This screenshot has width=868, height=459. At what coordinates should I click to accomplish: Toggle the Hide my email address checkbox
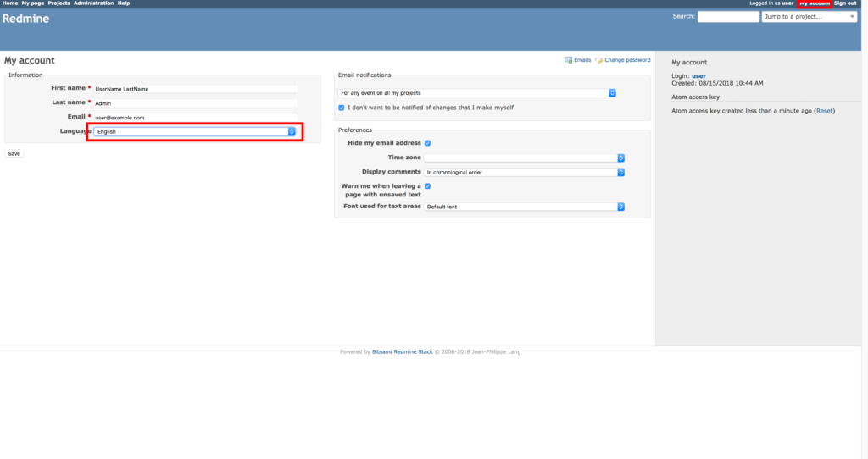pos(428,143)
